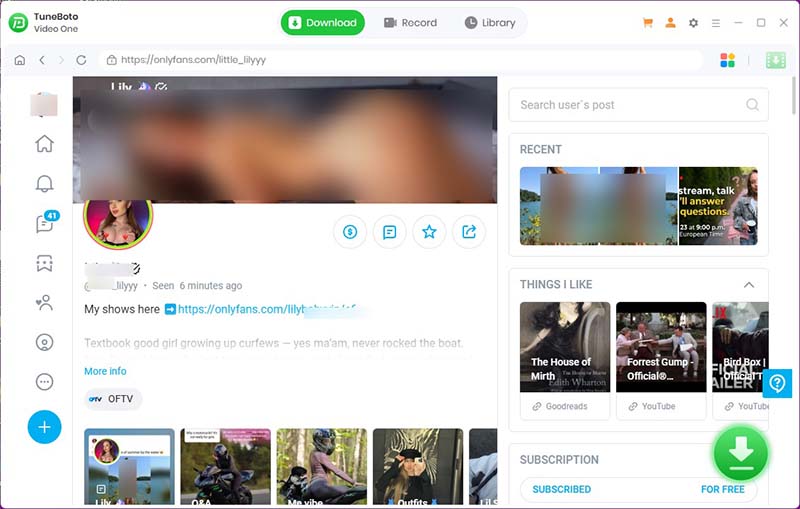Open the stream talk recent thumbnail
The height and width of the screenshot is (509, 800).
(x=718, y=206)
